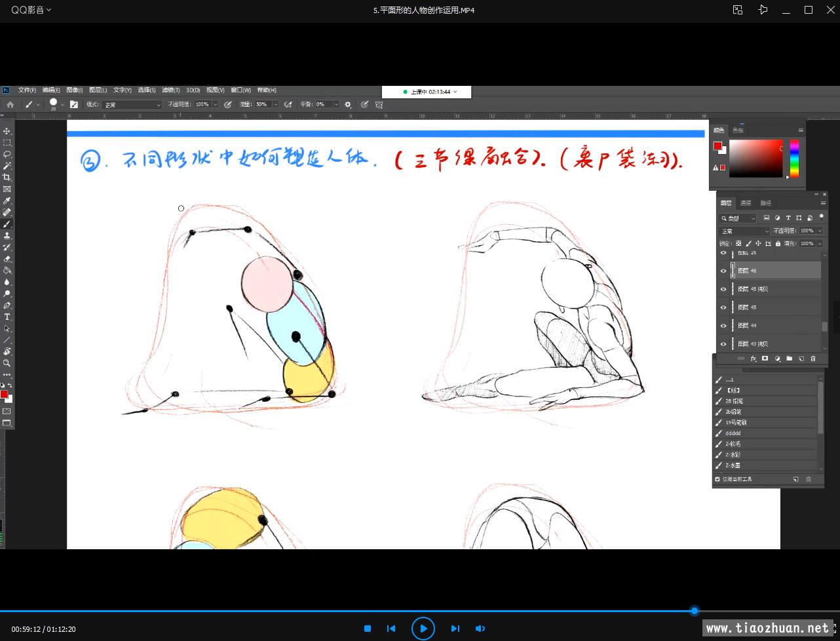Uncheck the 仅限当前工具 checkbox
Image resolution: width=840 pixels, height=641 pixels.
pos(717,479)
